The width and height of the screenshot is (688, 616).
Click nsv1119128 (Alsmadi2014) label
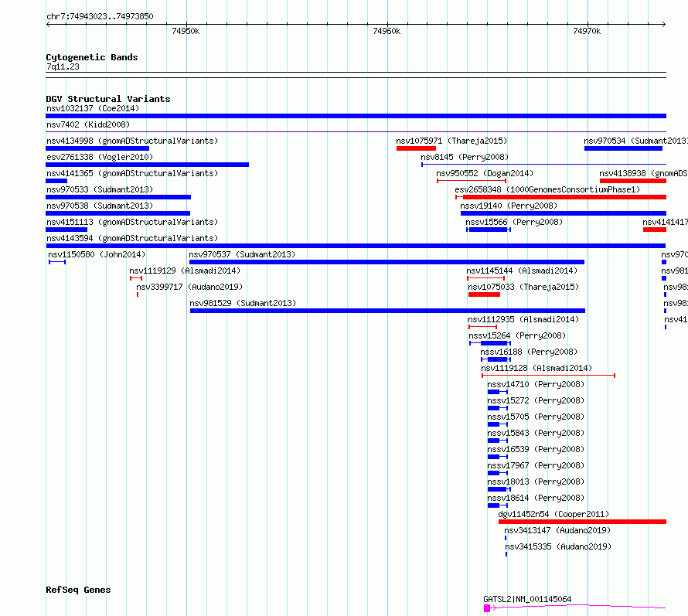pos(536,368)
